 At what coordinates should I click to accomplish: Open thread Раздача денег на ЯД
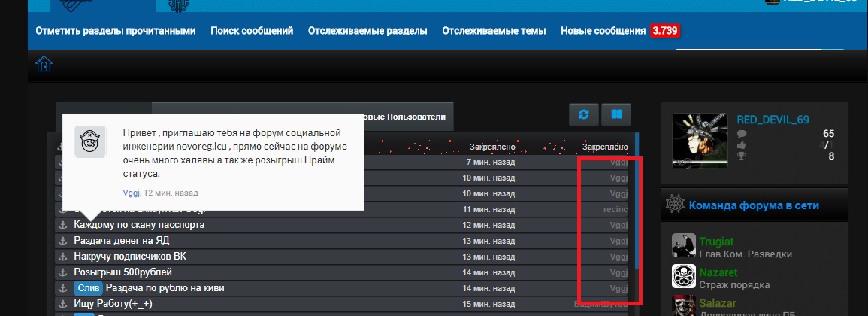pos(122,241)
